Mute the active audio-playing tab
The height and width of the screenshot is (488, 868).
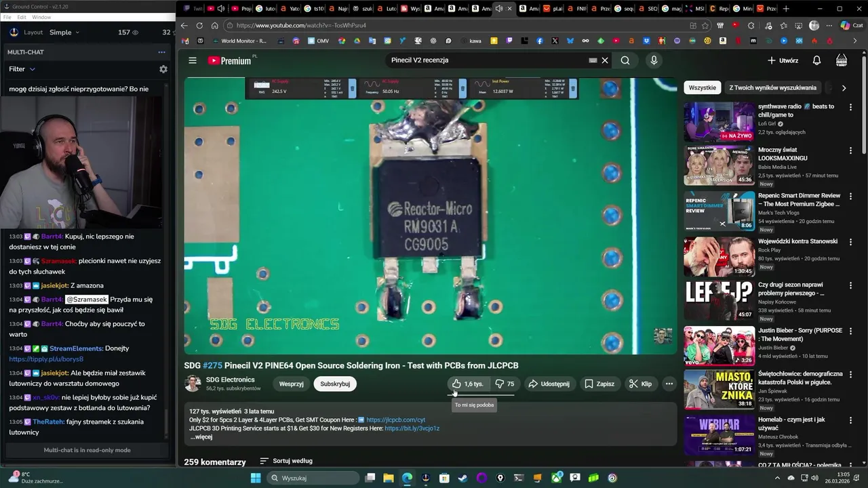click(499, 9)
